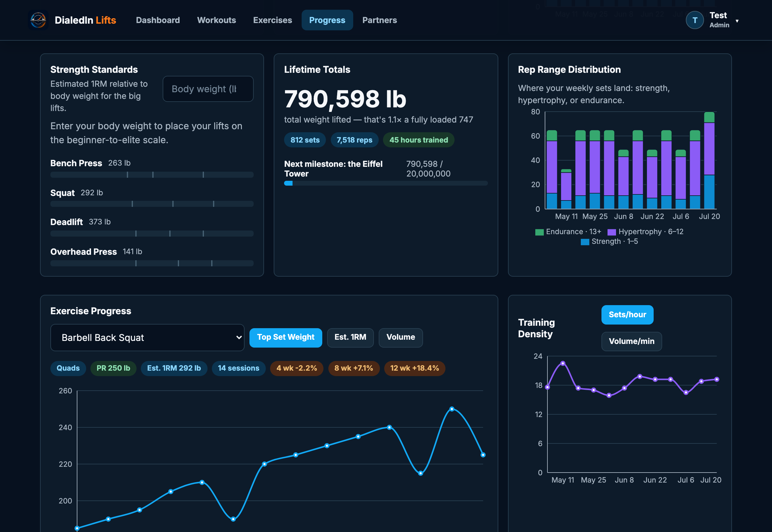The image size is (772, 532).
Task: Click the Training Density heading
Action: (x=536, y=328)
